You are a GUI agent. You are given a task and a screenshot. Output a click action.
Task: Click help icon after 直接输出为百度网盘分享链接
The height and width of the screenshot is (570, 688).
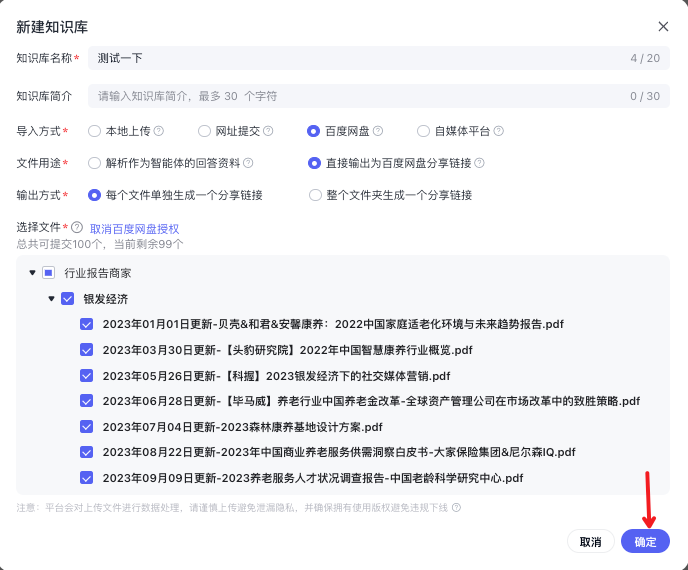(479, 163)
